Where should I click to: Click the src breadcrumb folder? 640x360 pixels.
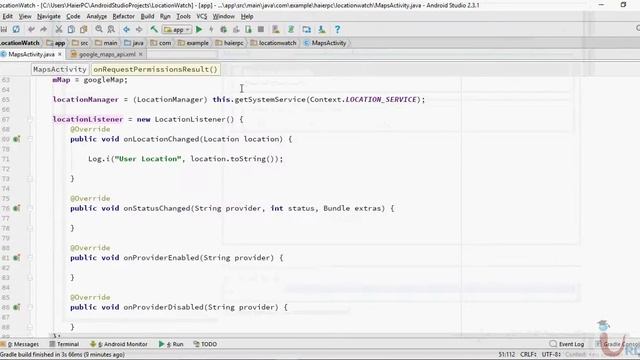[80, 43]
